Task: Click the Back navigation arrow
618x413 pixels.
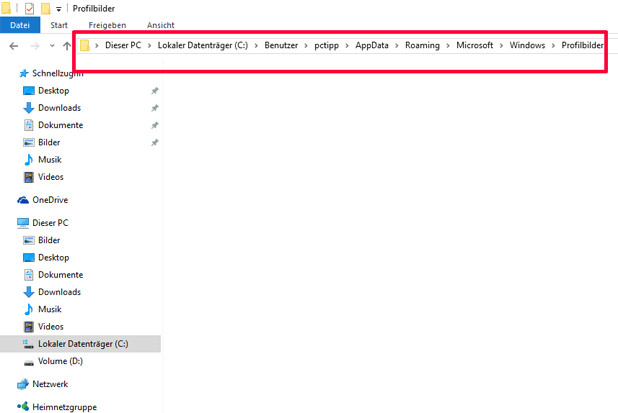Action: (14, 46)
